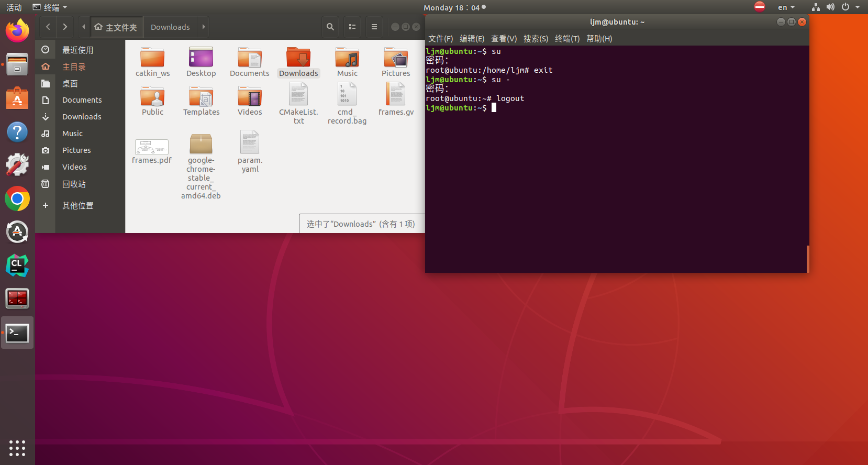Select the Documents folder in file grid

pos(250,62)
